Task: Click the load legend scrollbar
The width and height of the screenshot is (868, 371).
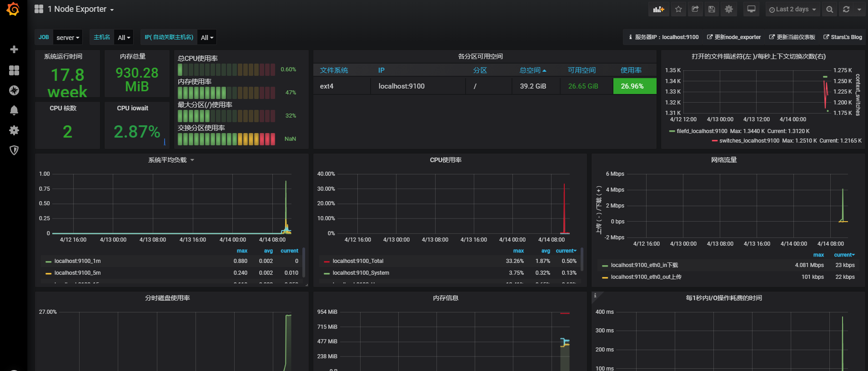Action: (x=304, y=263)
